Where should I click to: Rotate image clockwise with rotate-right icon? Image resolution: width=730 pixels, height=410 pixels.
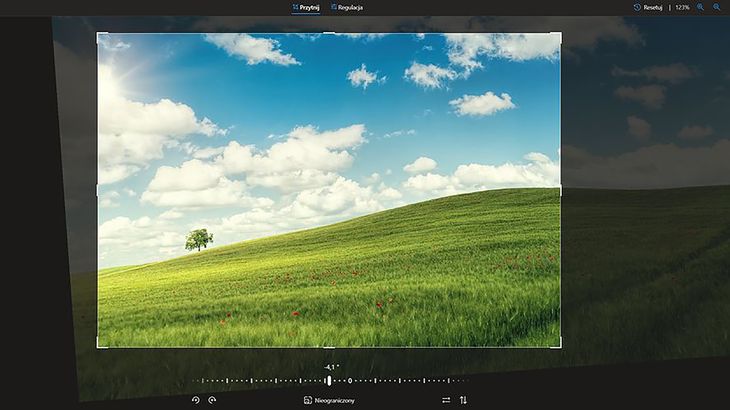[x=212, y=400]
